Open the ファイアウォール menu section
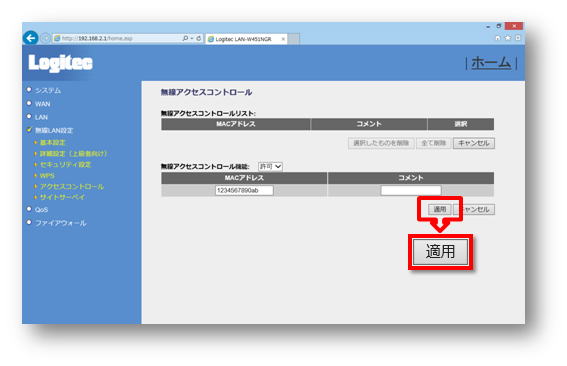567x366 pixels. pos(60,223)
